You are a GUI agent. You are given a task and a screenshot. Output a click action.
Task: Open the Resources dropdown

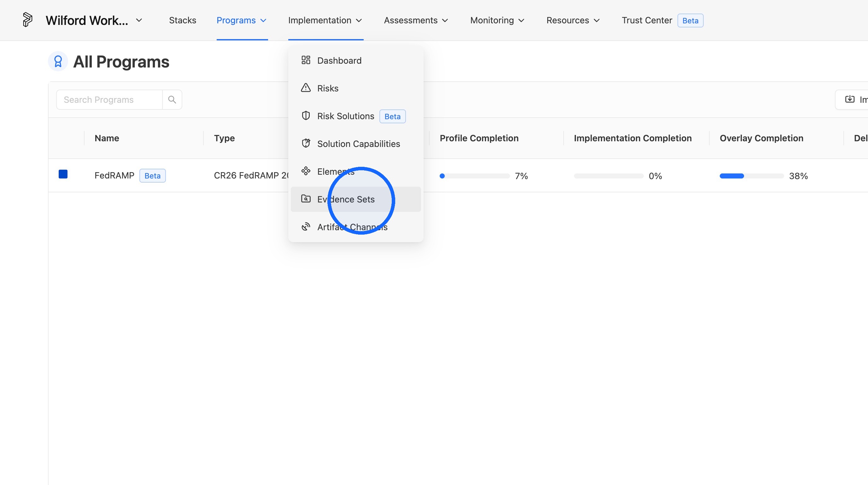[573, 20]
